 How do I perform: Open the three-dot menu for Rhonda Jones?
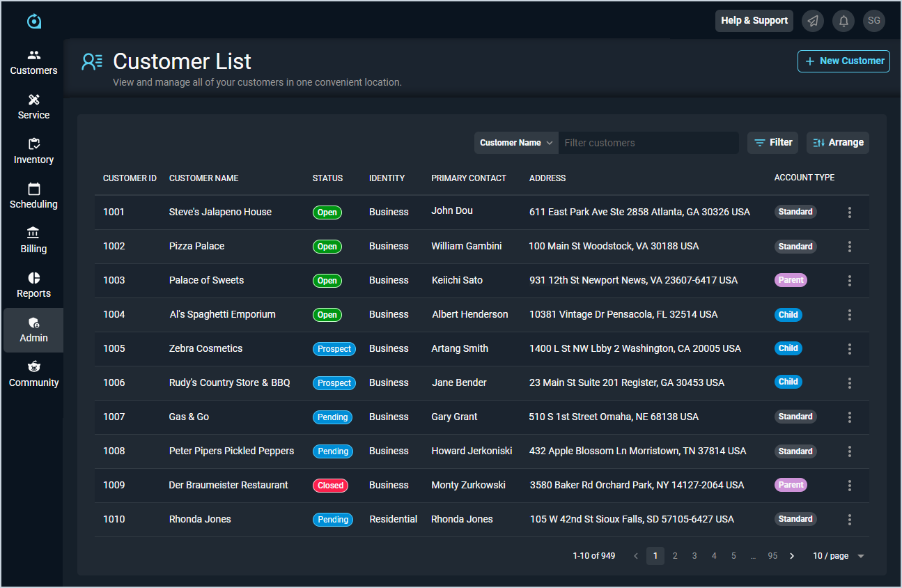pyautogui.click(x=849, y=520)
